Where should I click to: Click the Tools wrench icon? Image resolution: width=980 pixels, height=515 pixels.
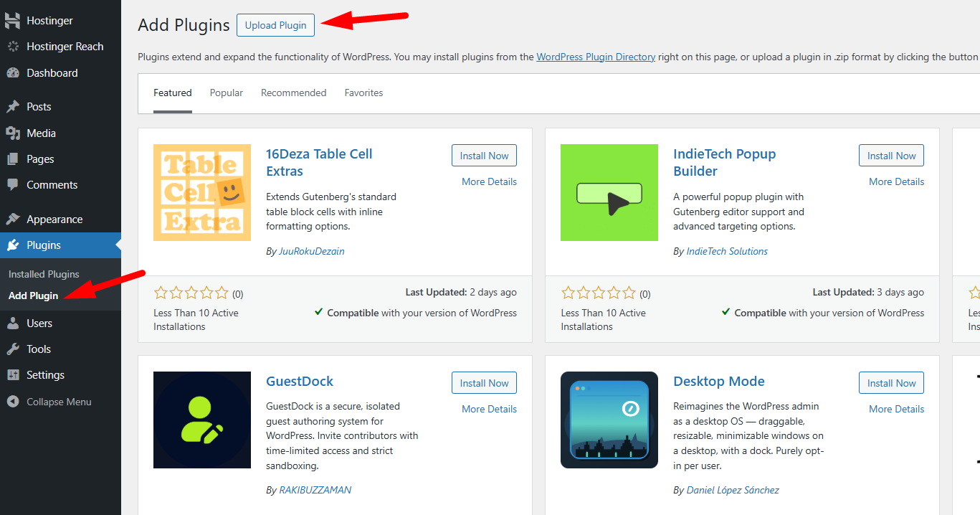click(13, 349)
